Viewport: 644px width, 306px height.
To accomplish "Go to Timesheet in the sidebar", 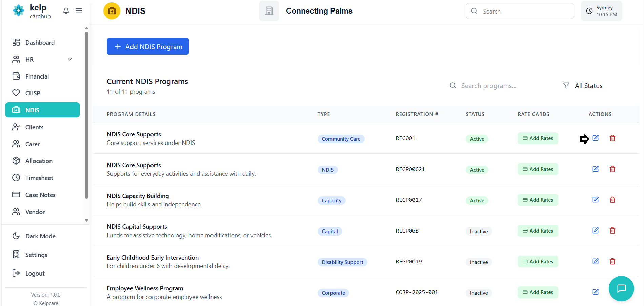I will click(39, 178).
